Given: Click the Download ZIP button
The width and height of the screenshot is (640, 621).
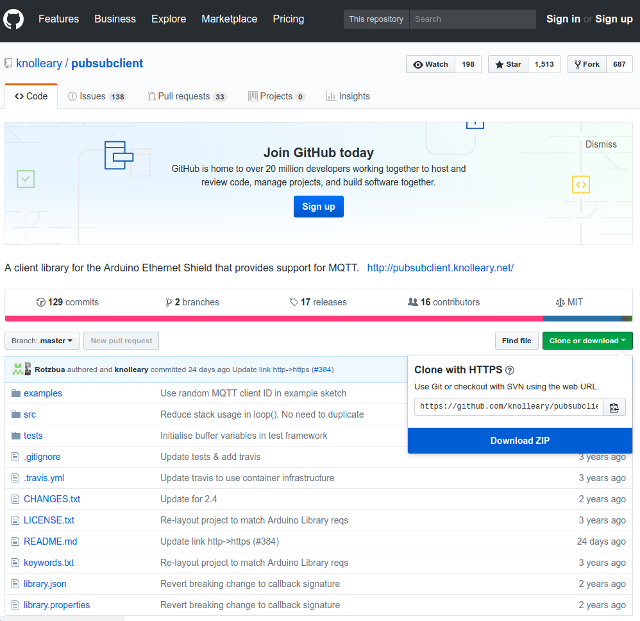Looking at the screenshot, I should click(520, 441).
